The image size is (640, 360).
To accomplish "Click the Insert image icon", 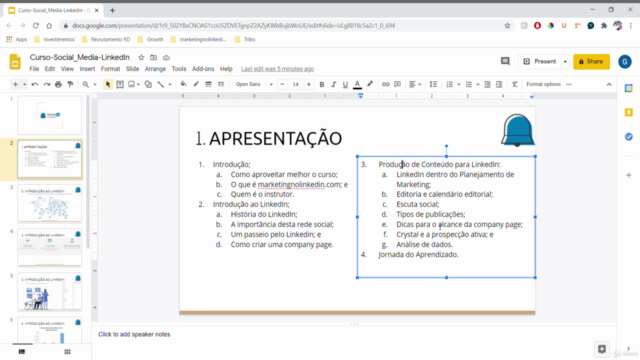I will [131, 84].
